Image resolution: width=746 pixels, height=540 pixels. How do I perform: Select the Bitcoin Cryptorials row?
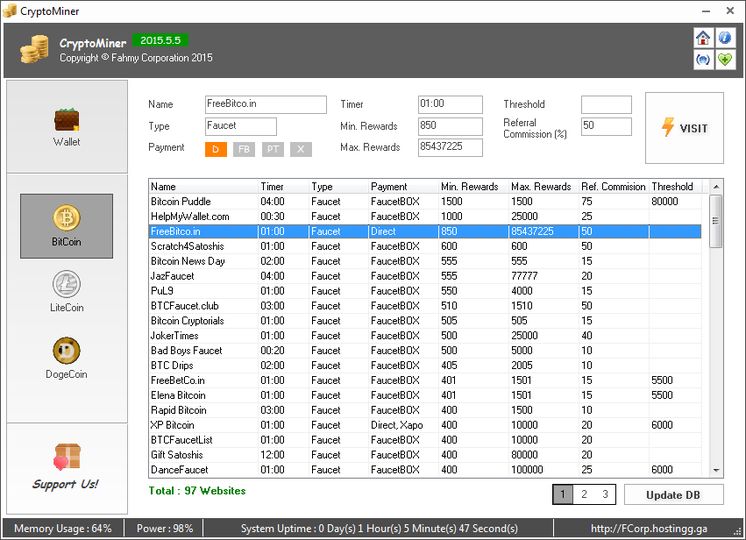(425, 321)
